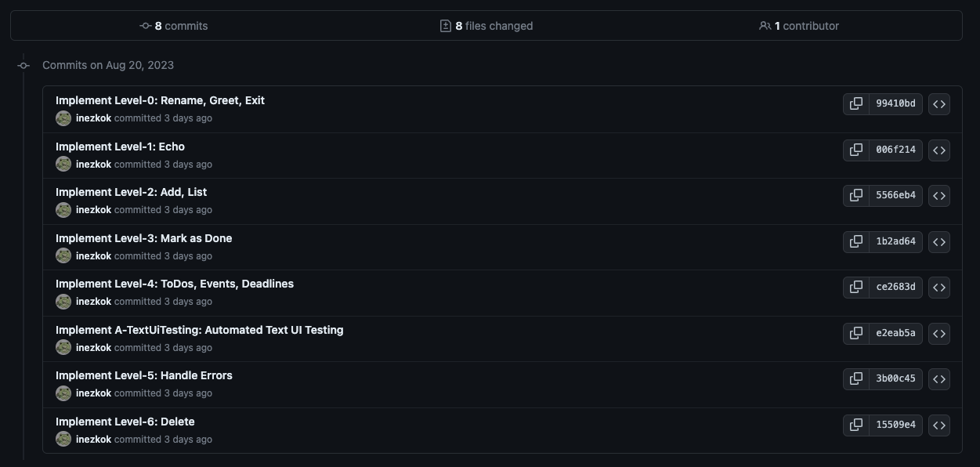View the 1 contributor summary entry
The image size is (980, 467).
(798, 25)
